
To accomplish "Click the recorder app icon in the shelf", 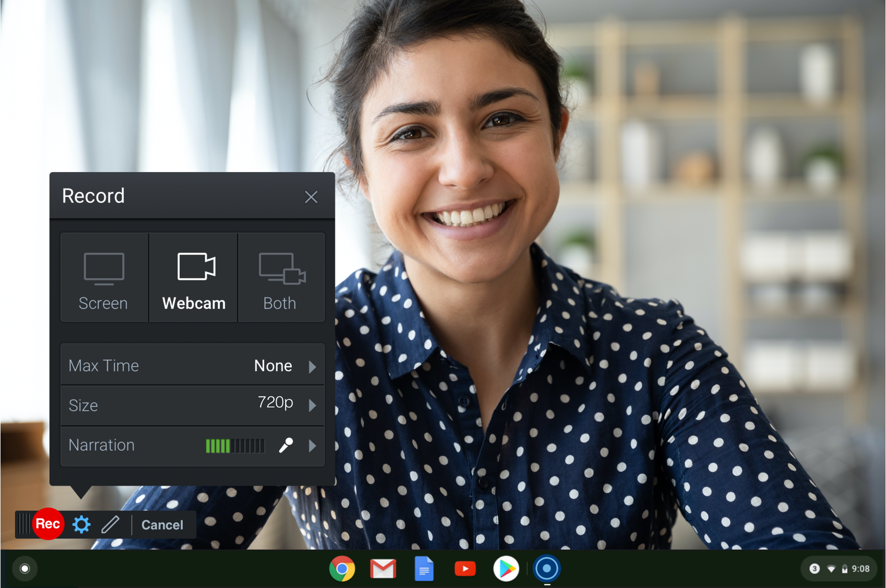I will pyautogui.click(x=546, y=568).
